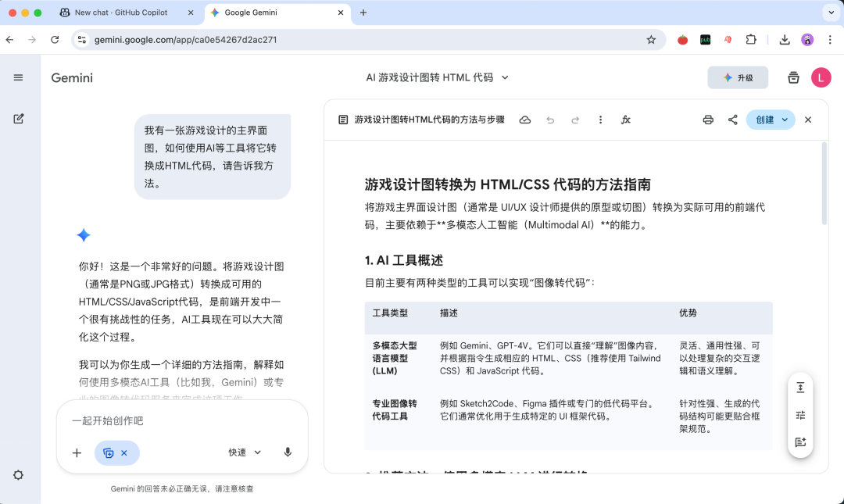Open the 快速 model selector
Screen dimensions: 844x504
(245, 452)
